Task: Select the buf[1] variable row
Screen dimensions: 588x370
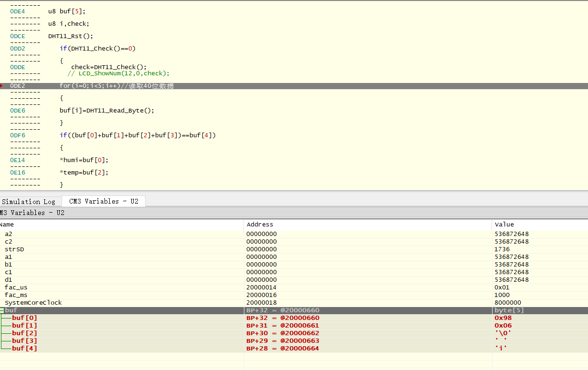Action: click(294, 326)
